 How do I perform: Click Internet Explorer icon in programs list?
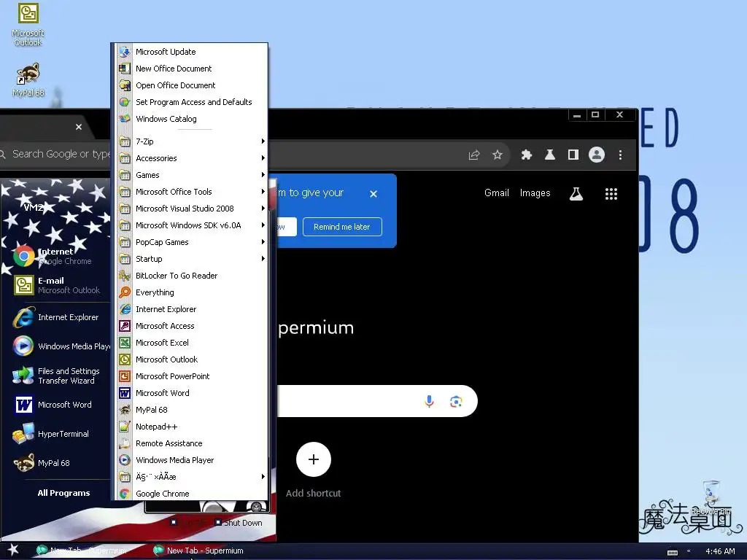[x=125, y=309]
